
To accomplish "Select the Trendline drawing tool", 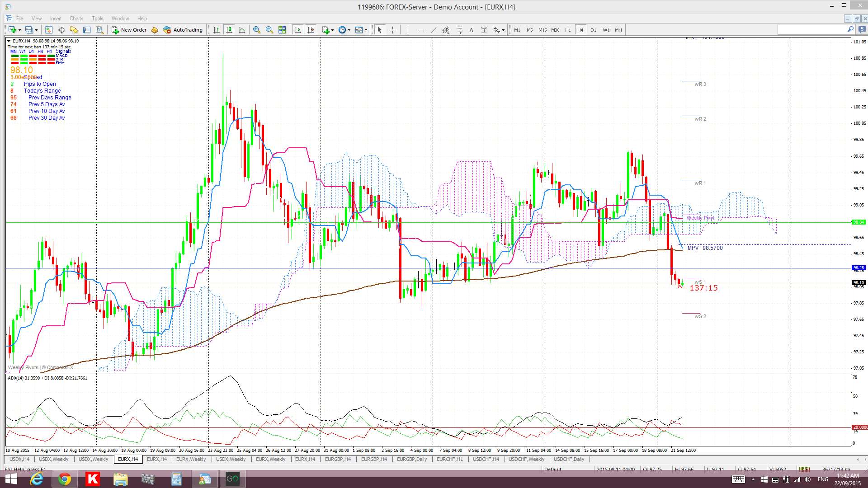I will click(433, 30).
